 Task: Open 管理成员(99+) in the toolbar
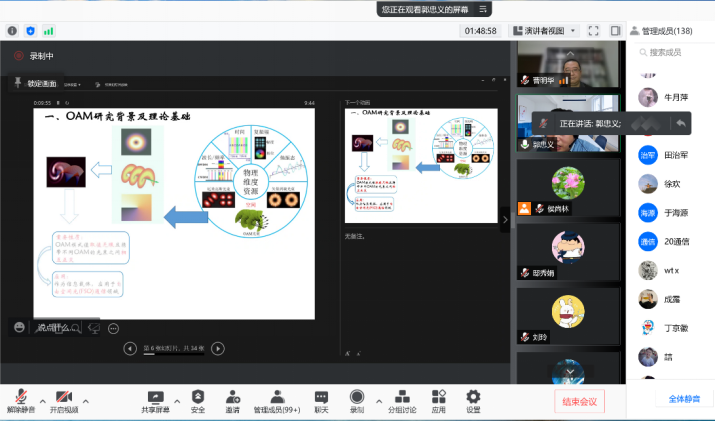pyautogui.click(x=274, y=396)
